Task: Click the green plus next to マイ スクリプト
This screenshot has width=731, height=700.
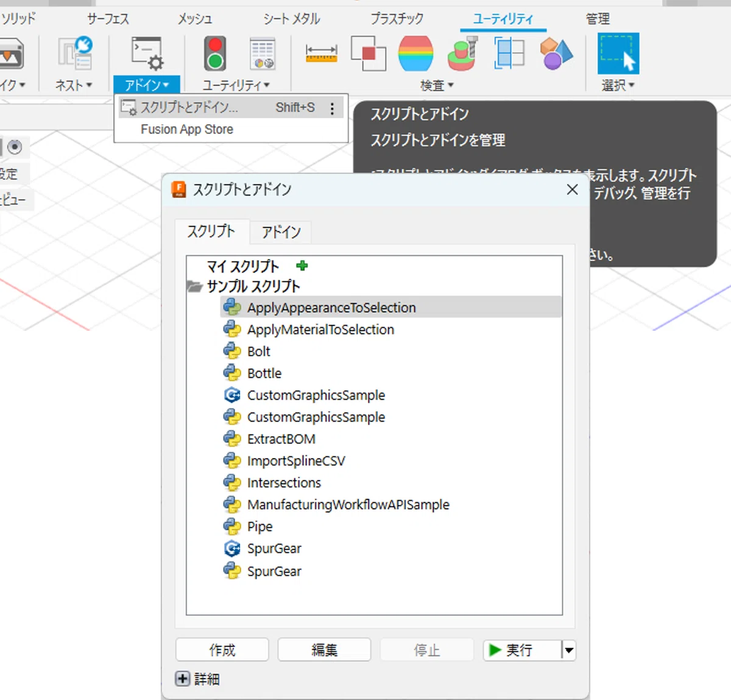Action: point(302,266)
